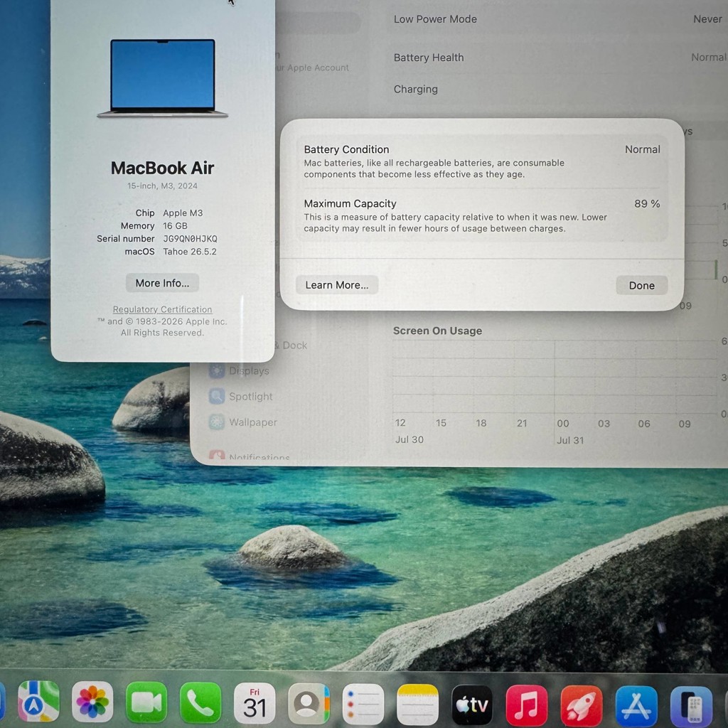Viewport: 728px width, 728px height.
Task: Click the Maximum Capacity '89 %' value
Action: coord(647,204)
